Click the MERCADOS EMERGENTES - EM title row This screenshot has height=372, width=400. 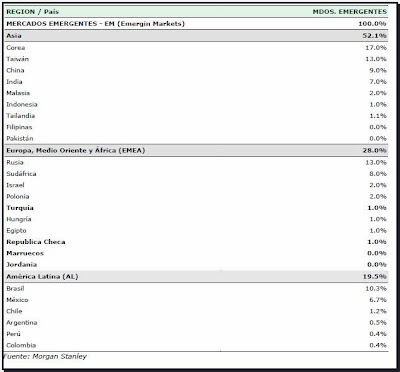(x=196, y=24)
